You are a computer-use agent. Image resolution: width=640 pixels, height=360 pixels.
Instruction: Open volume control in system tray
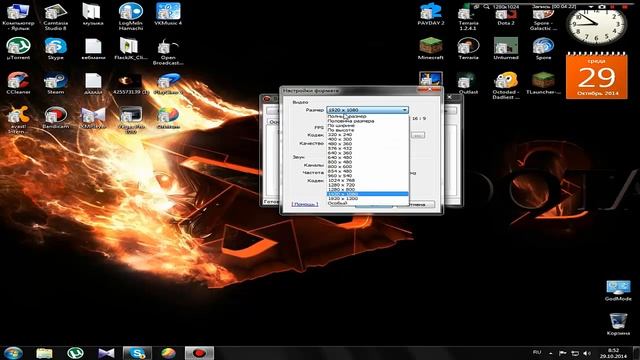[587, 353]
